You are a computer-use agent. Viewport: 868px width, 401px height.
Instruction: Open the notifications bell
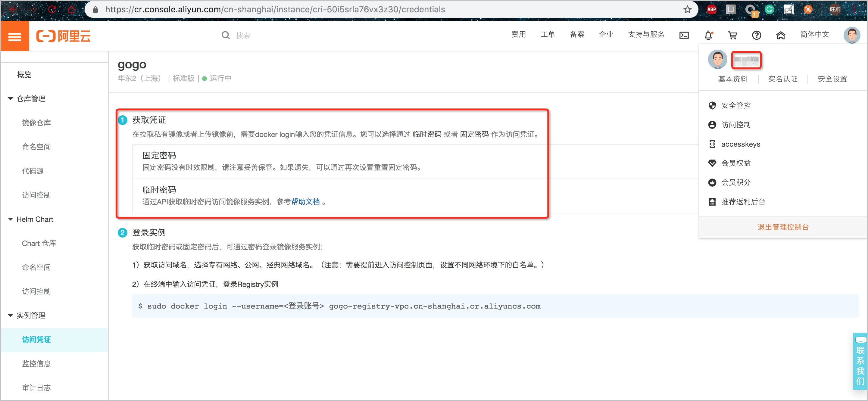pyautogui.click(x=708, y=35)
